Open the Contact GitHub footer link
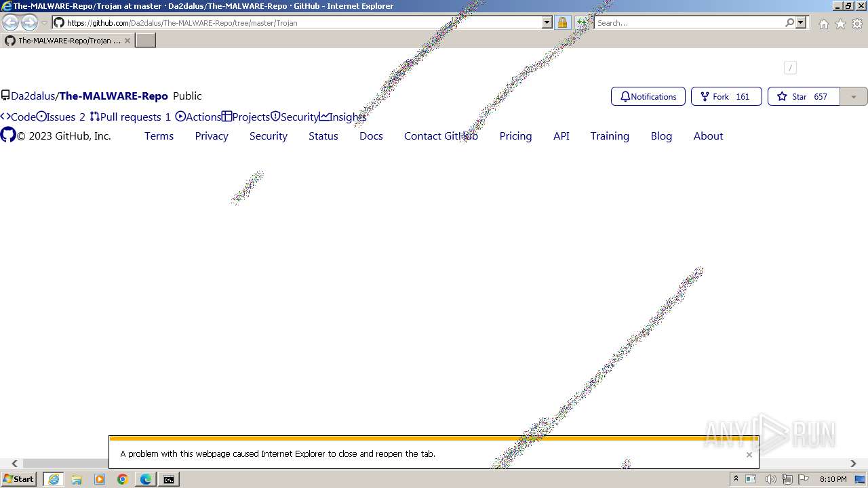The image size is (868, 488). (441, 136)
